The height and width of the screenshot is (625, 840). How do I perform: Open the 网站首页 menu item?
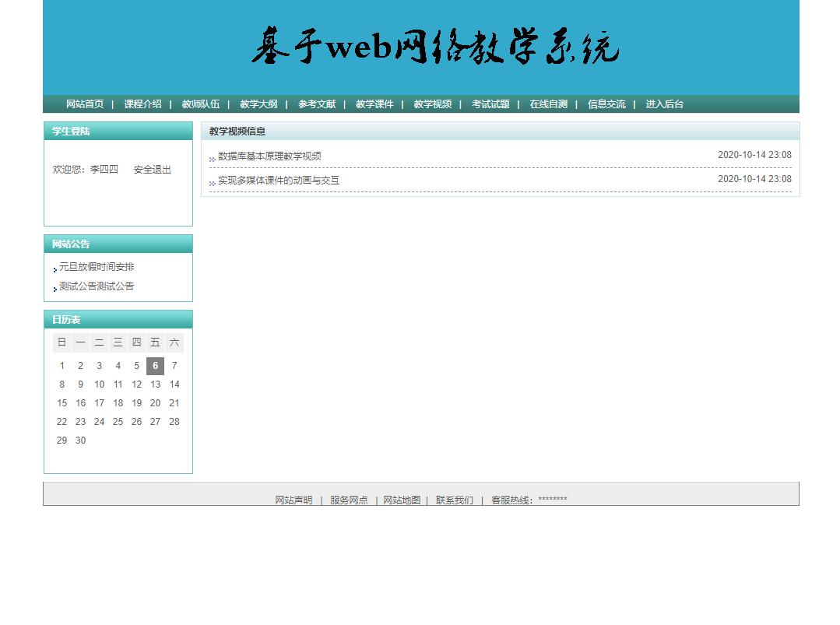pyautogui.click(x=84, y=104)
